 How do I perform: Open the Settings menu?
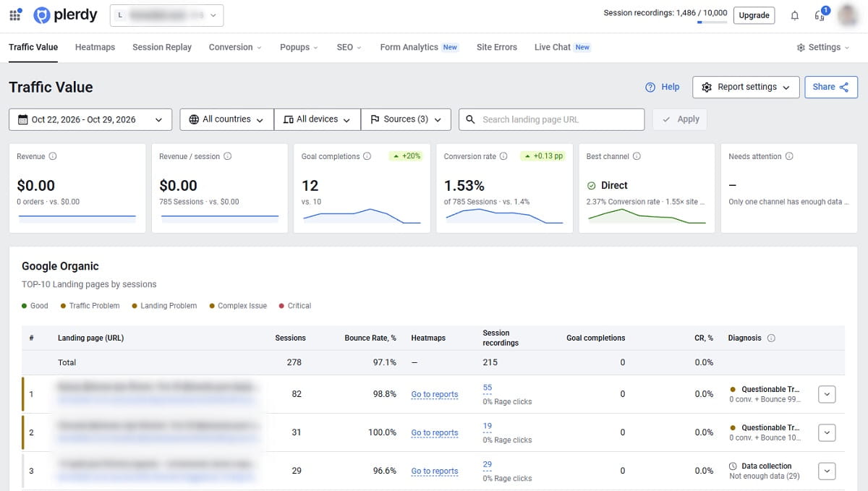pos(823,47)
